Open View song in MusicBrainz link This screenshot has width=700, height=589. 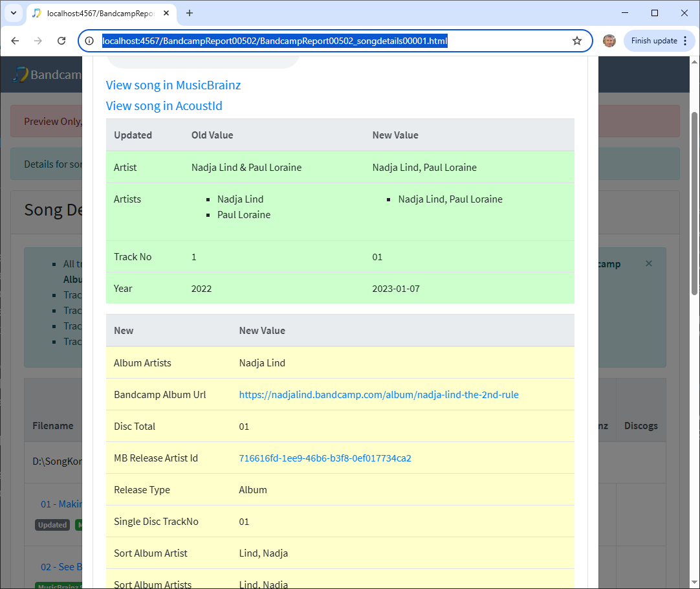(x=173, y=85)
